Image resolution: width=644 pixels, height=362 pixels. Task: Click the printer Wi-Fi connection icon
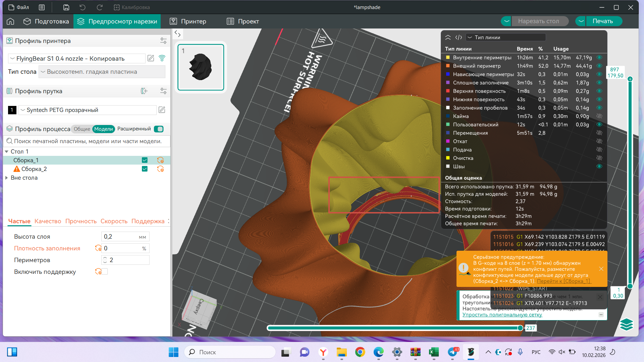162,58
